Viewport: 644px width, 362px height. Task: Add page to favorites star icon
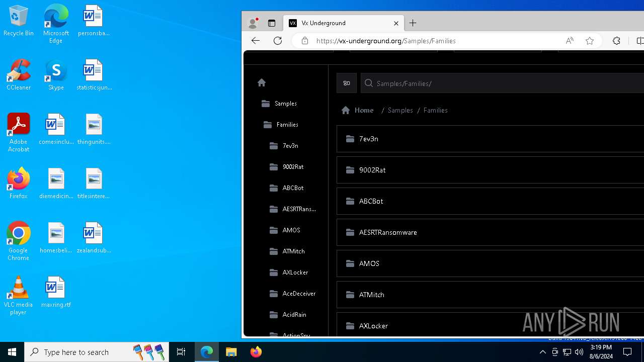590,41
